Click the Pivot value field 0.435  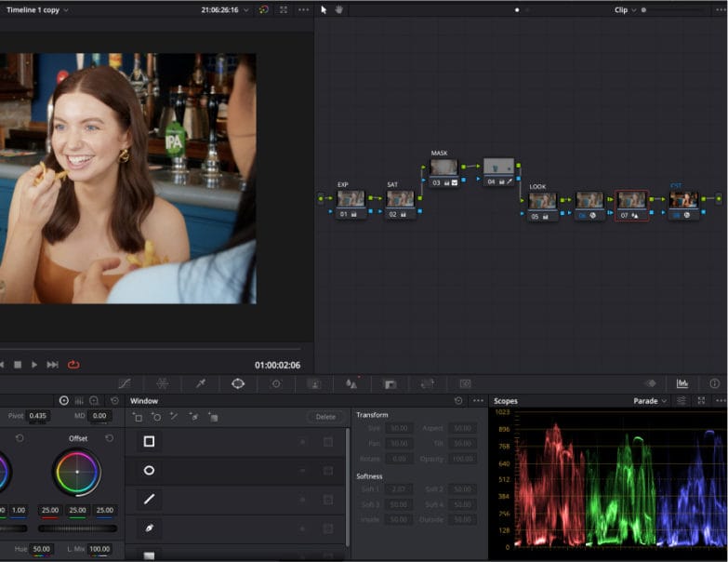[37, 416]
